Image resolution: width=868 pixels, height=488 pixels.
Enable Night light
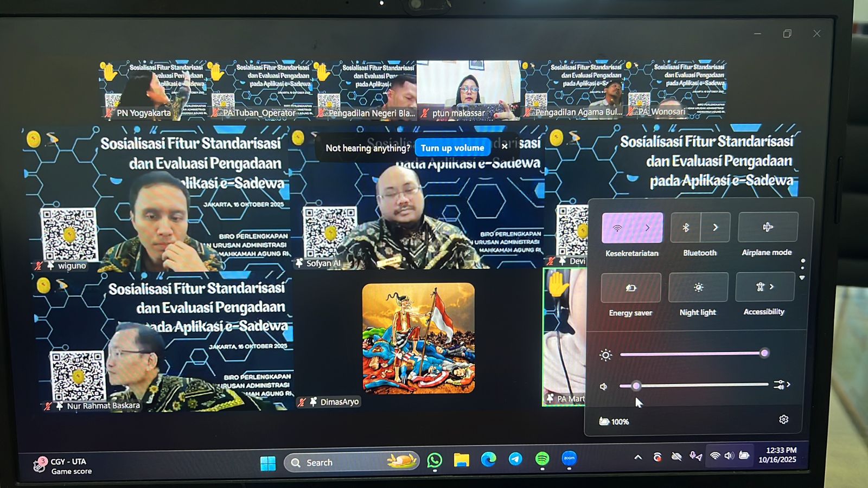698,287
